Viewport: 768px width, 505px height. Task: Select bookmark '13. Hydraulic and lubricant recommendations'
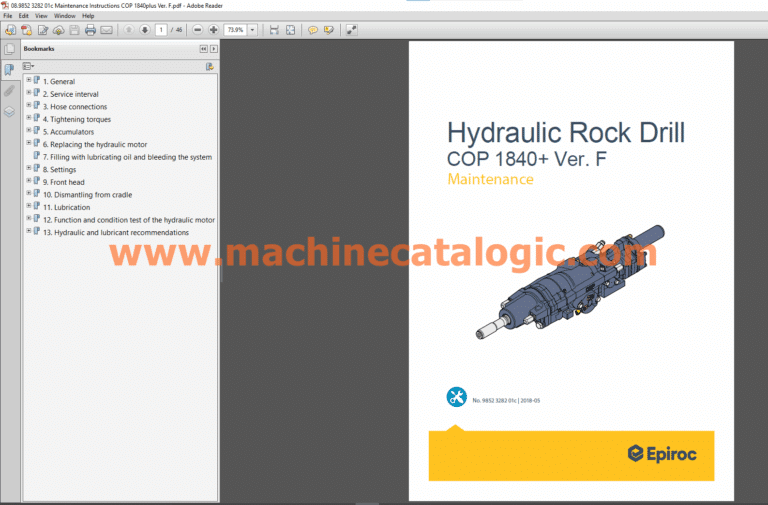[x=116, y=233]
